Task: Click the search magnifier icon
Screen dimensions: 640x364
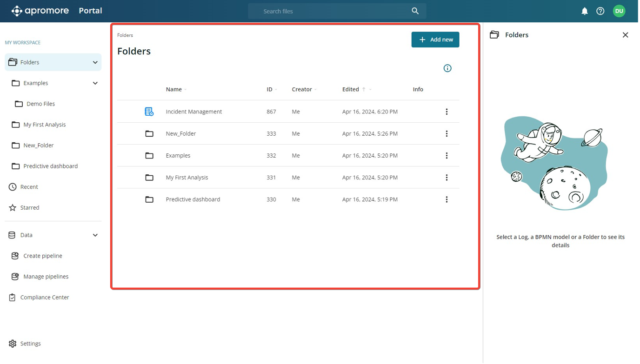Action: (x=415, y=11)
